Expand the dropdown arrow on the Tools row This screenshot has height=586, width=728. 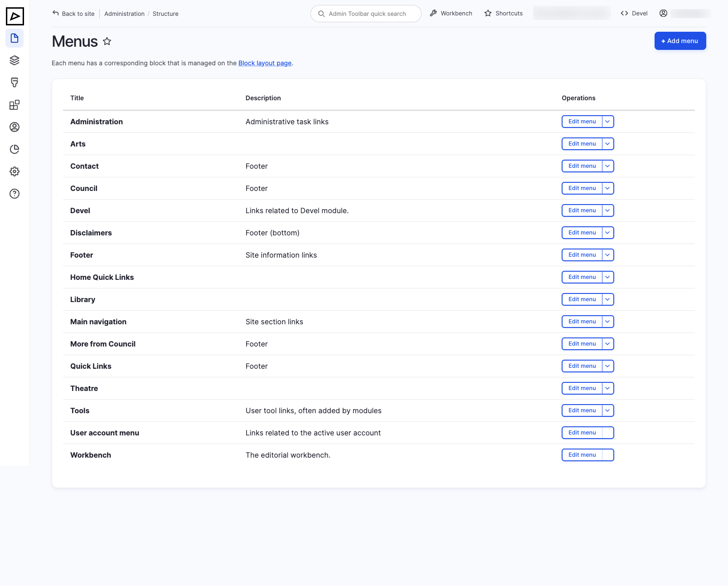(x=607, y=410)
